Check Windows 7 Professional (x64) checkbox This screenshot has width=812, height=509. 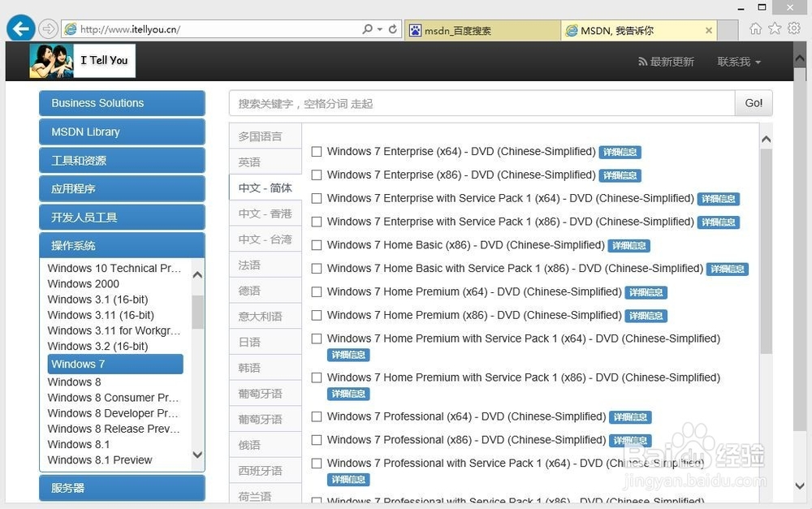coord(317,416)
